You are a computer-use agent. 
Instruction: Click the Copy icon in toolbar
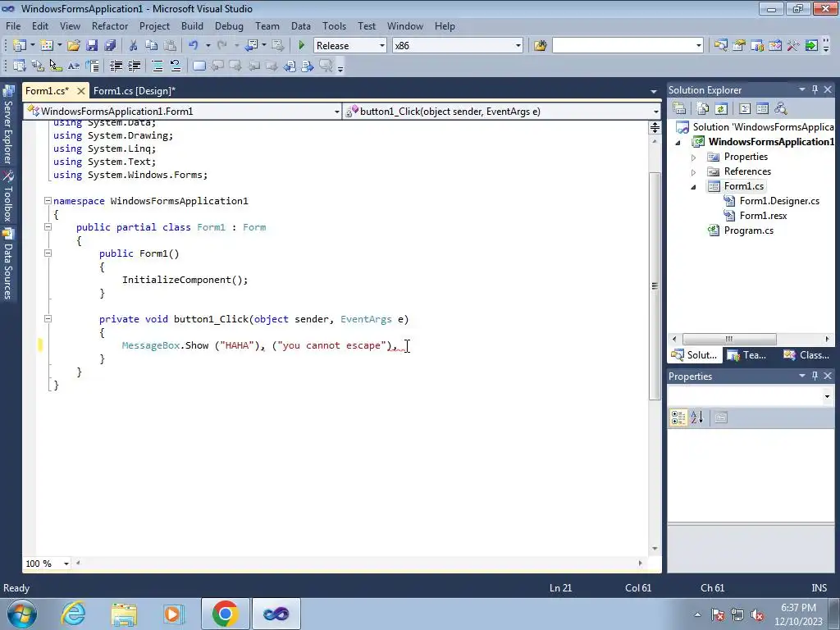(x=152, y=46)
